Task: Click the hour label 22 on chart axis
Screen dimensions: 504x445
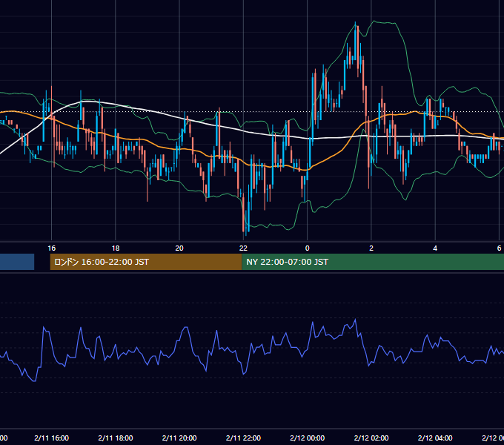Action: (243, 248)
